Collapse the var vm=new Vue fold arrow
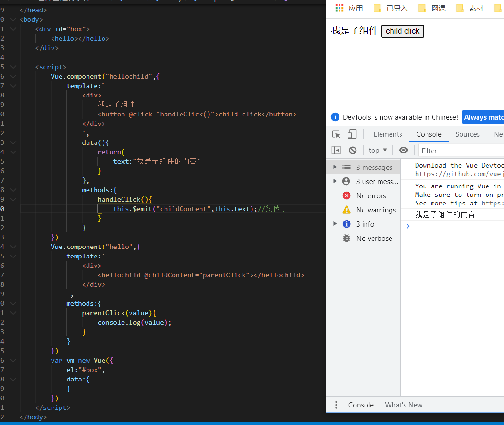 [x=13, y=360]
